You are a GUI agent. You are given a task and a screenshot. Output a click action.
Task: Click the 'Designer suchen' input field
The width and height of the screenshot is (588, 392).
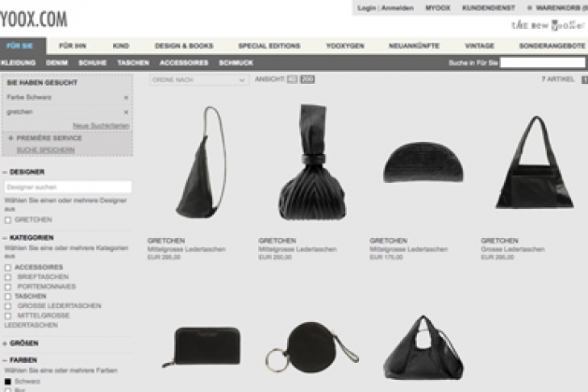click(x=68, y=187)
